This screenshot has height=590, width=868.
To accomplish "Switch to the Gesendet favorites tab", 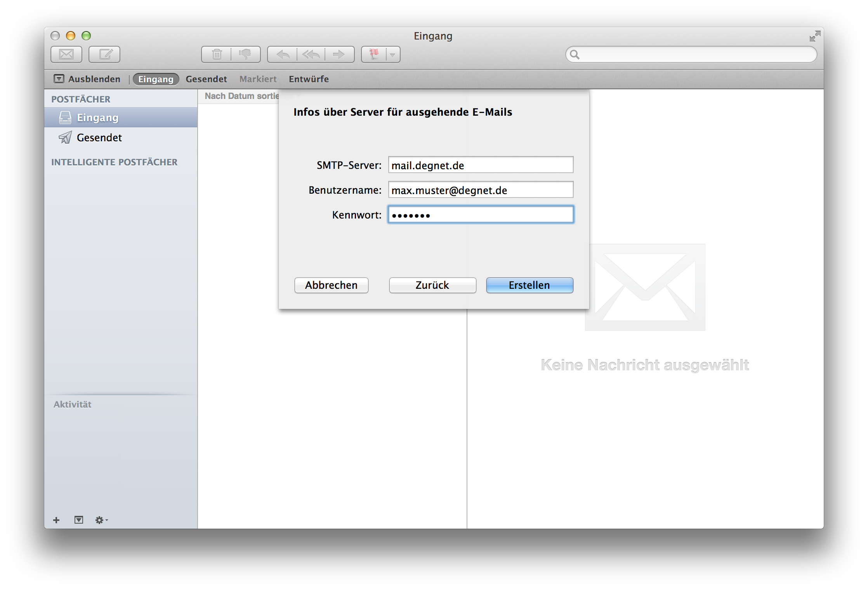I will coord(206,79).
